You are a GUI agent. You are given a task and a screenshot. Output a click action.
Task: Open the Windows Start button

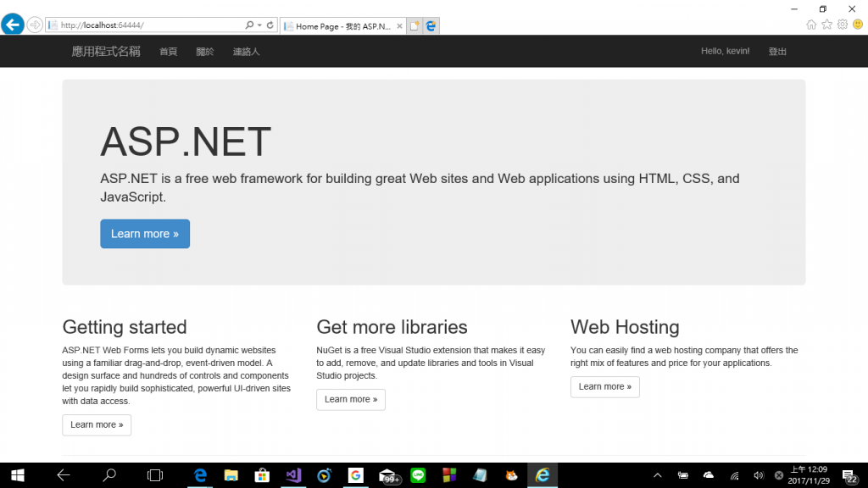coord(18,475)
